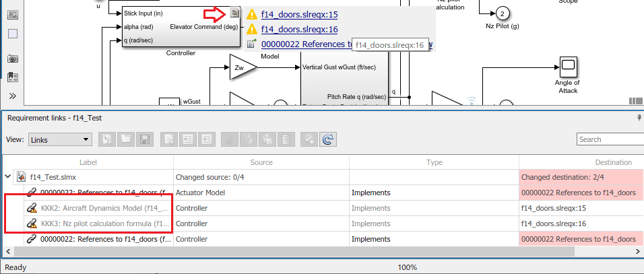Click the 100% zoom level in status bar
The image size is (644, 274).
click(408, 267)
